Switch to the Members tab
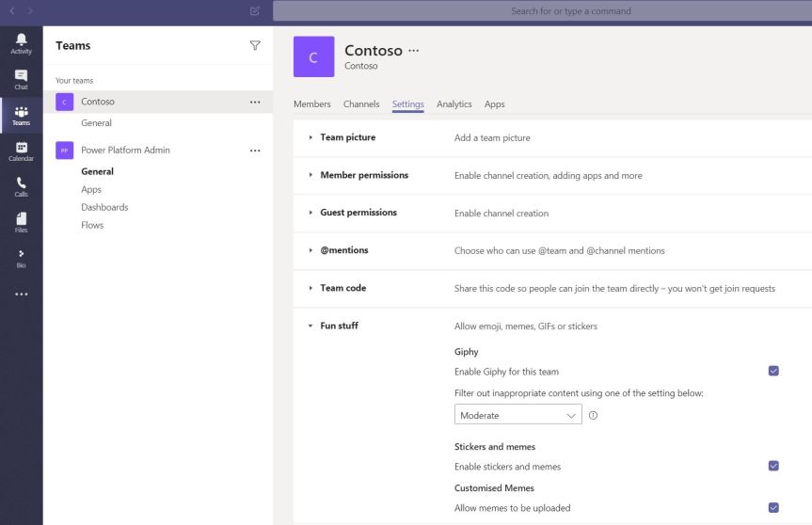Image resolution: width=812 pixels, height=525 pixels. tap(311, 104)
